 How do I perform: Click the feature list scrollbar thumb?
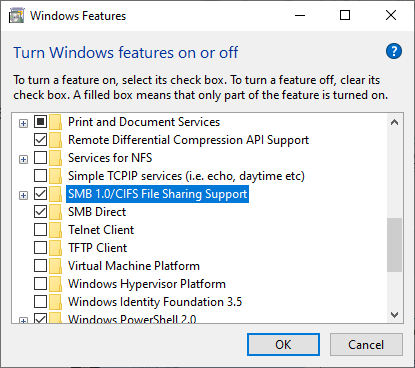pos(394,245)
